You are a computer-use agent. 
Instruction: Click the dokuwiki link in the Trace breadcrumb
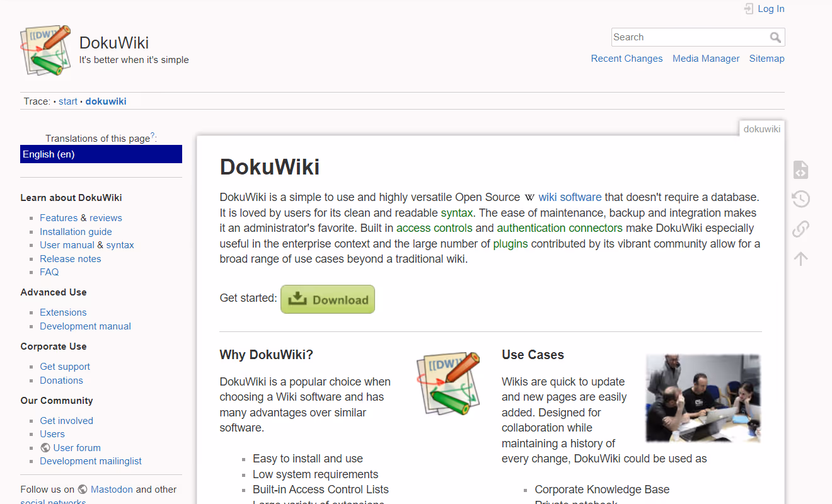tap(106, 101)
